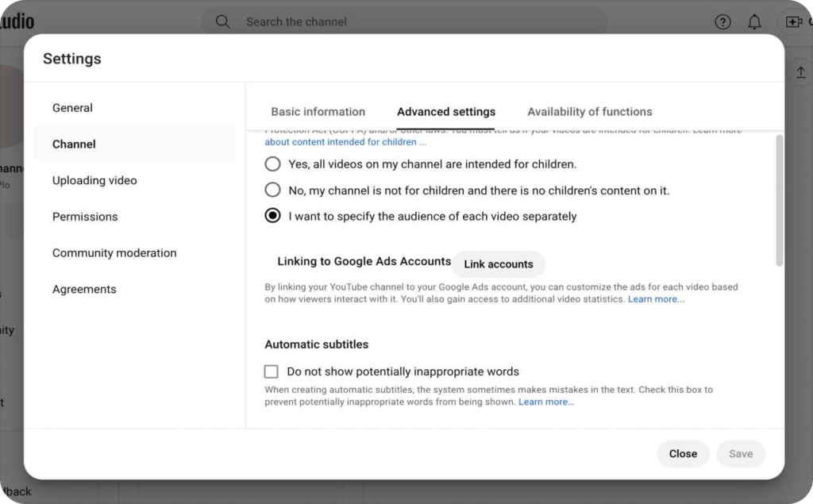Open the Availability of functions tab
Viewport: 813px width, 504px height.
[589, 112]
